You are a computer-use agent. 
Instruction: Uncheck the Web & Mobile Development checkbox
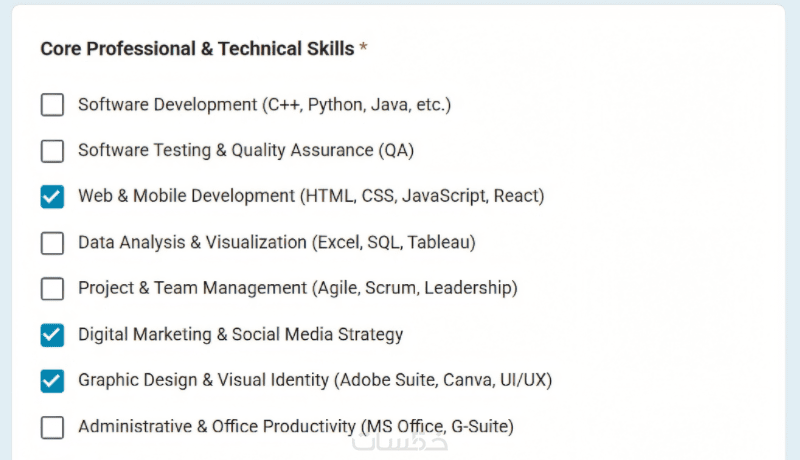coord(52,197)
